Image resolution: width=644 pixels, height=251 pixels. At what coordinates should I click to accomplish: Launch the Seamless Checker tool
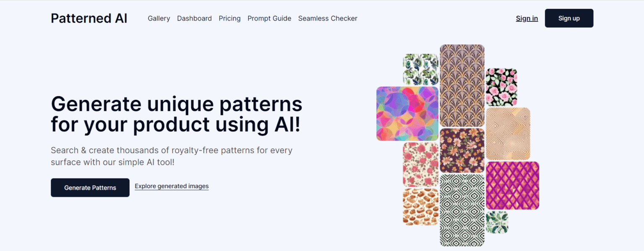pos(327,18)
